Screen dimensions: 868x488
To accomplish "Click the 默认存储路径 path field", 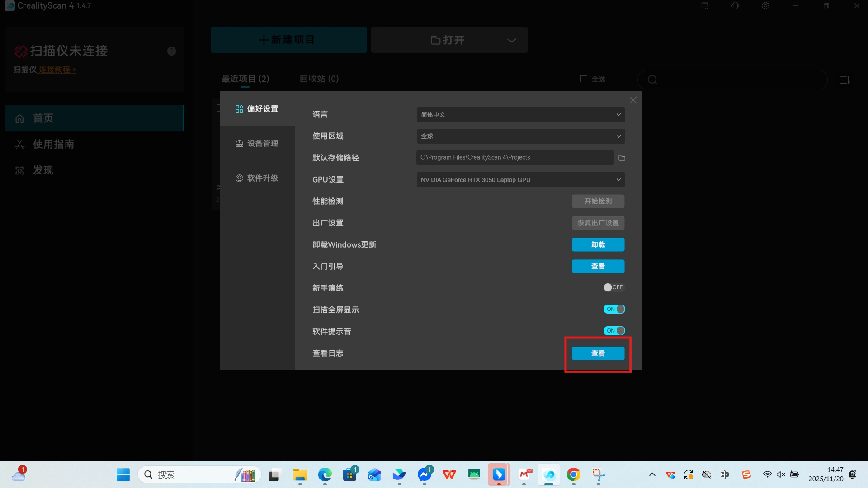I will click(514, 158).
